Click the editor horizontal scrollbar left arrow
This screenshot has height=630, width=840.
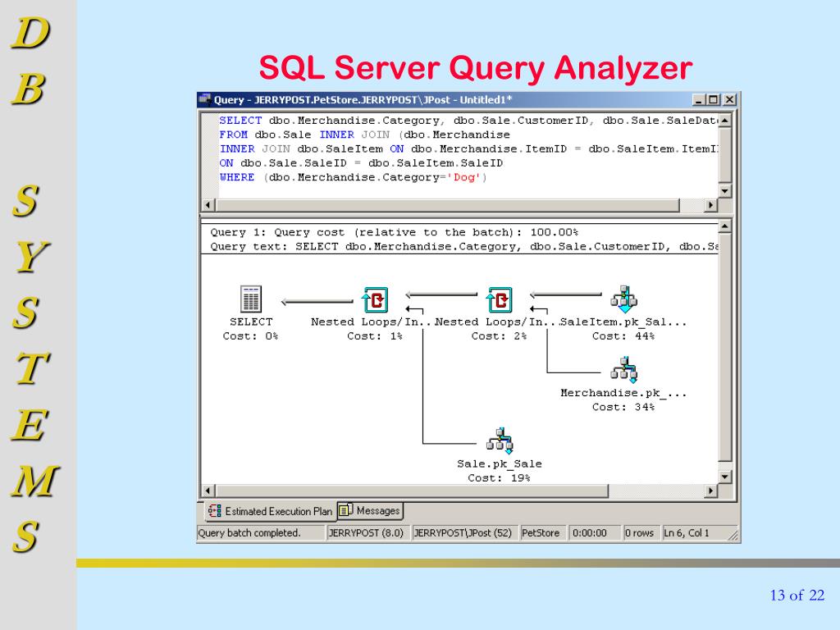tap(209, 204)
